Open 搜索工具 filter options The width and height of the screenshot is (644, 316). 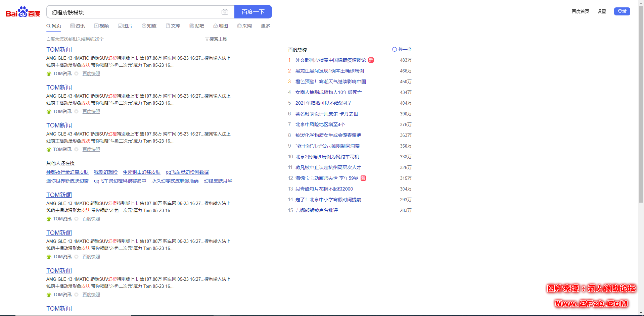pos(216,39)
